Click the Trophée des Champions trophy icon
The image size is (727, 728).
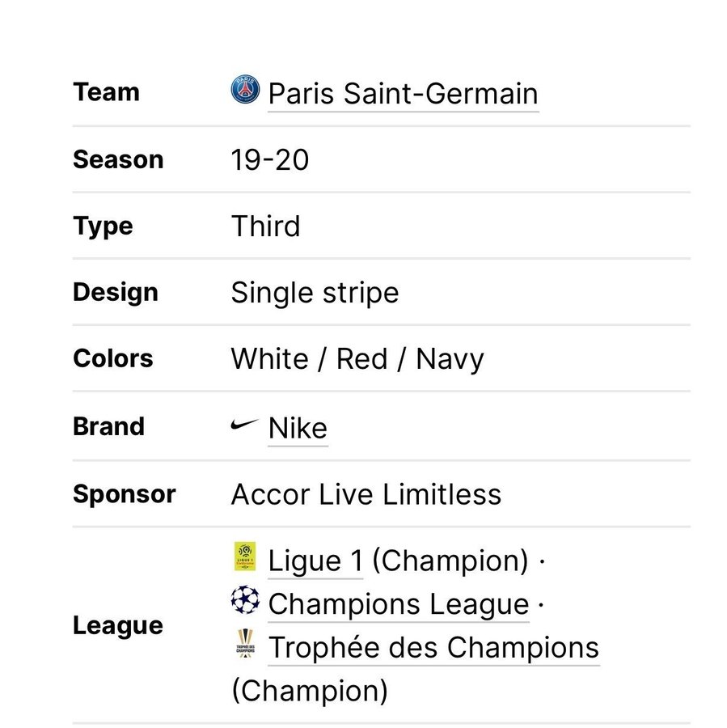(x=244, y=645)
